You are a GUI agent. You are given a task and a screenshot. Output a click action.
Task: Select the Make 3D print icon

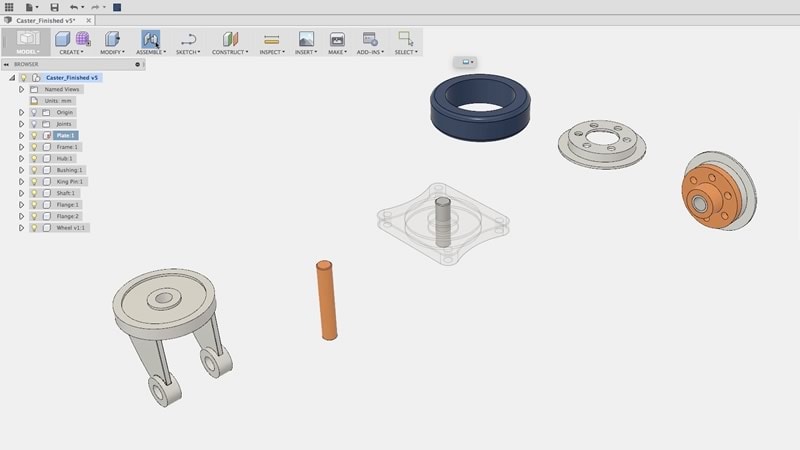coord(337,39)
